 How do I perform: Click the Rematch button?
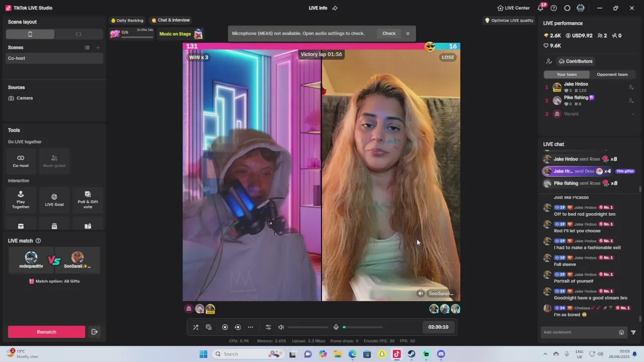(x=46, y=332)
